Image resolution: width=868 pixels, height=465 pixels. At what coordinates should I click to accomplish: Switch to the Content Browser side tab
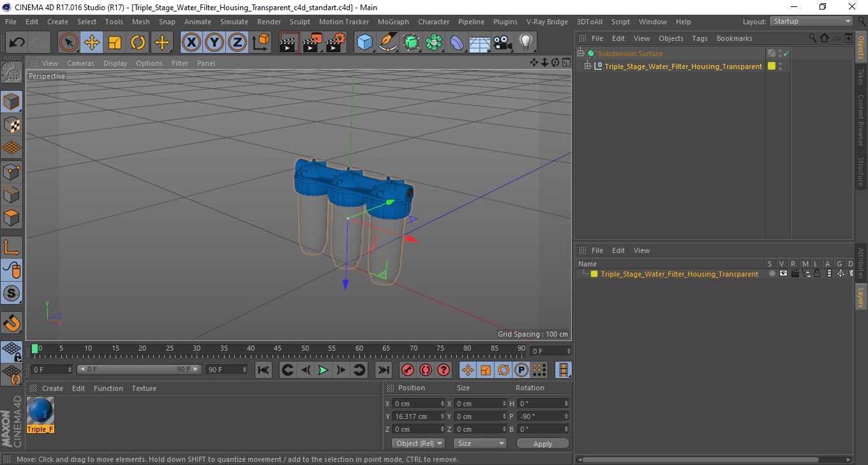click(x=861, y=121)
